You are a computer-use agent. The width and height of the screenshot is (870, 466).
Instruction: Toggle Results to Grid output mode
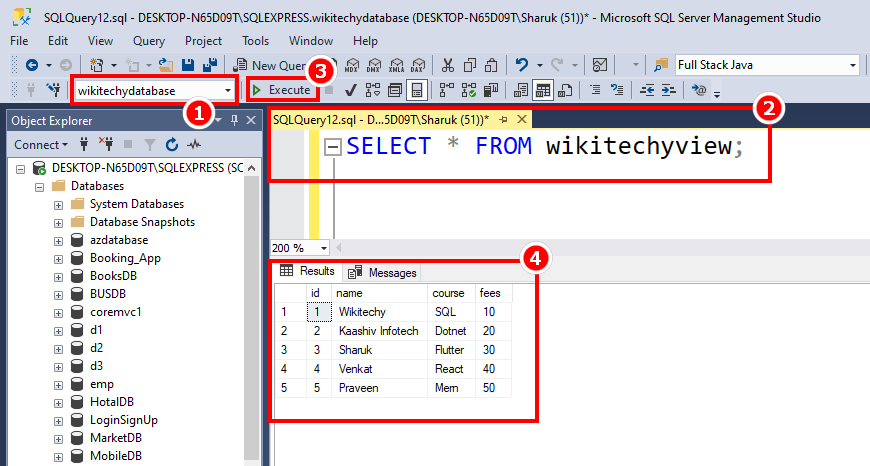[543, 90]
